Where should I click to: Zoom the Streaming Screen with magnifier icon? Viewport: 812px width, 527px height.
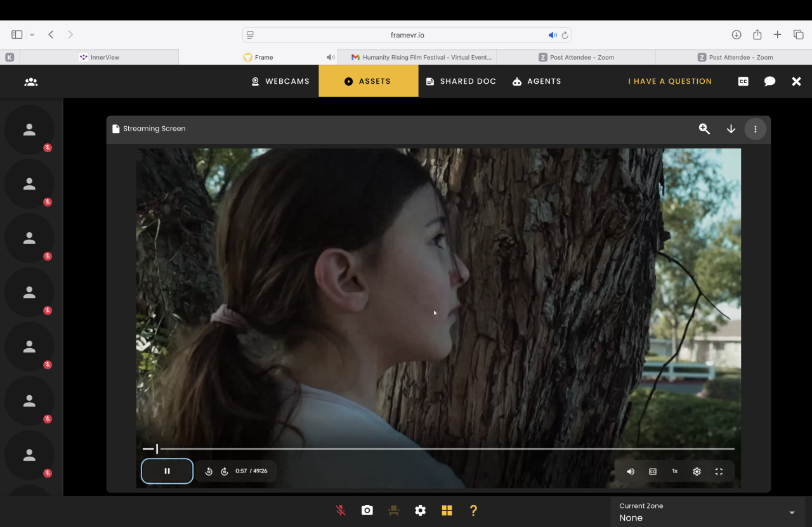(704, 129)
